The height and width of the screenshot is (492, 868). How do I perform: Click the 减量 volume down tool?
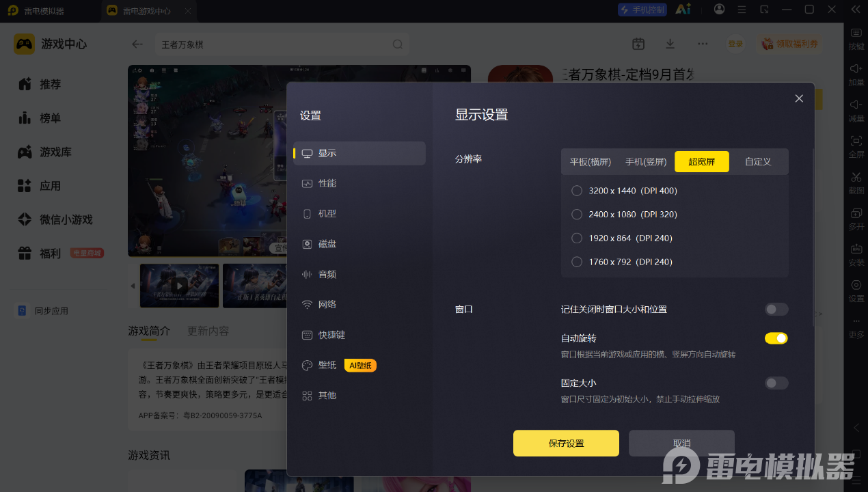coord(856,111)
